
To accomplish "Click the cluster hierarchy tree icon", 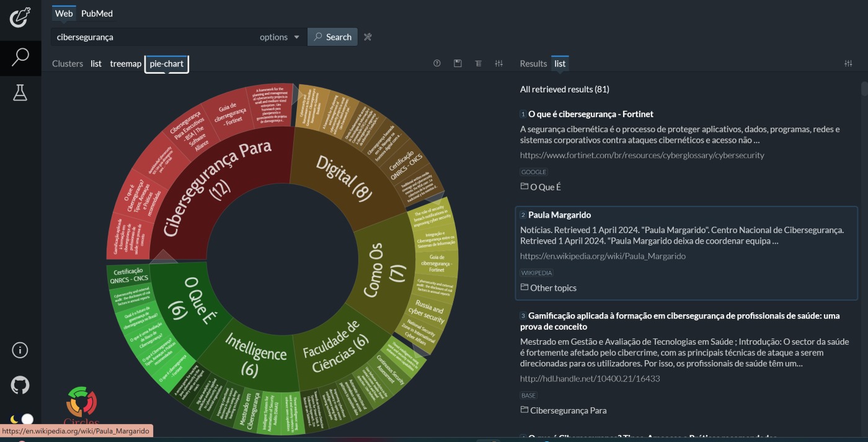I will 478,63.
